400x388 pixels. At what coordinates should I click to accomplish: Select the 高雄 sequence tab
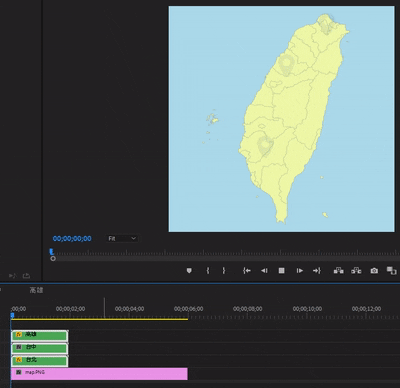pyautogui.click(x=36, y=290)
